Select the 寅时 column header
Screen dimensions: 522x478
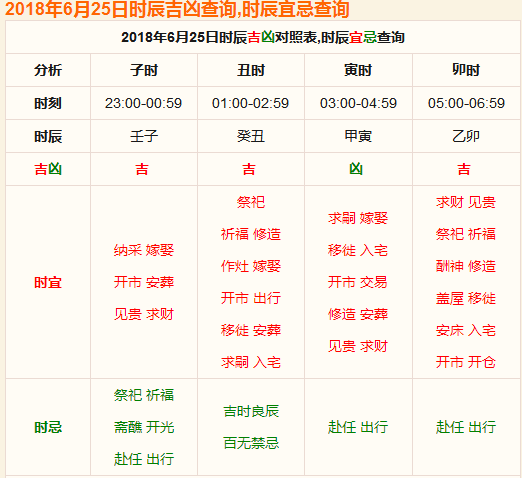click(x=358, y=70)
